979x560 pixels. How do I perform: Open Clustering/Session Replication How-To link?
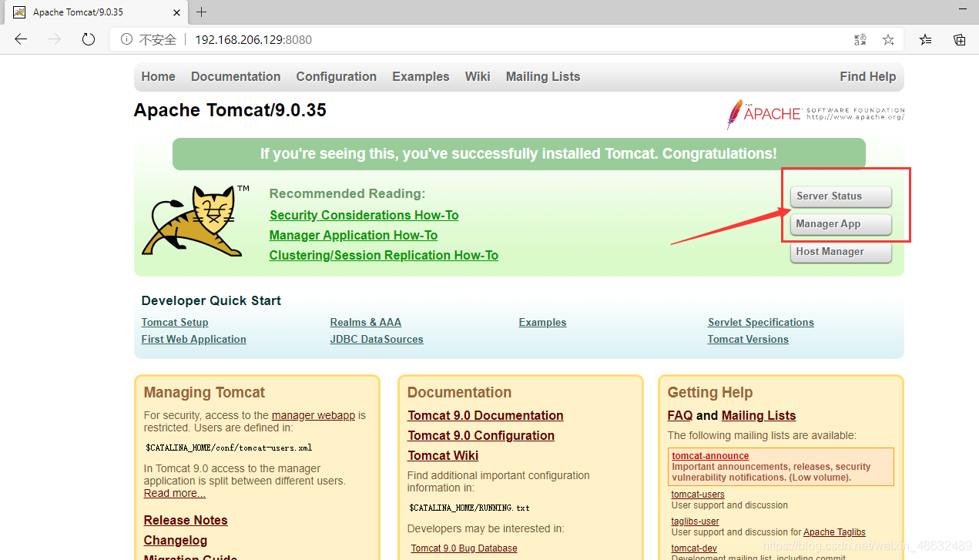pyautogui.click(x=384, y=255)
